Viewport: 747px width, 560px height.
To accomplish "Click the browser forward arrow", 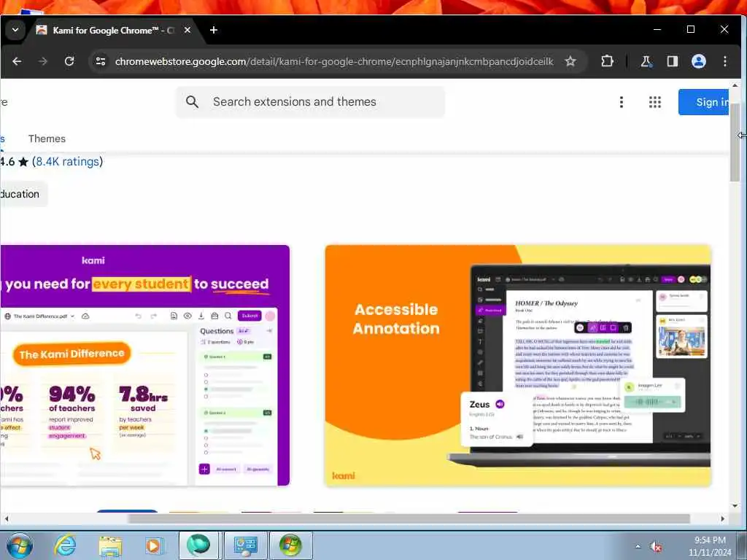I will click(x=43, y=61).
